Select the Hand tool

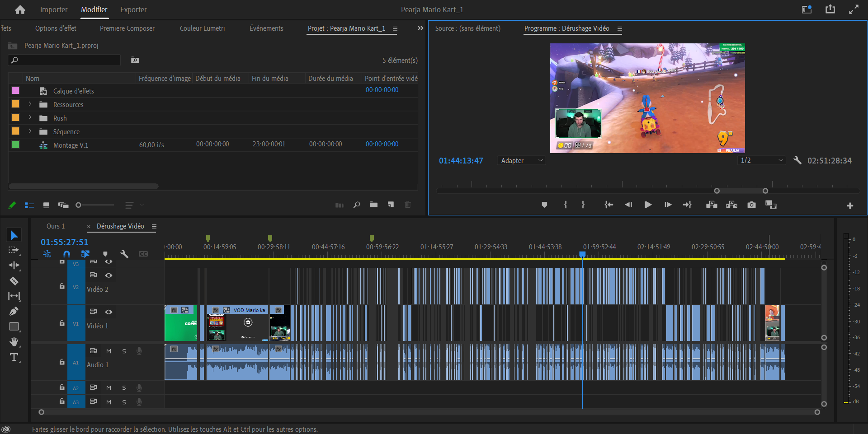[x=14, y=341]
